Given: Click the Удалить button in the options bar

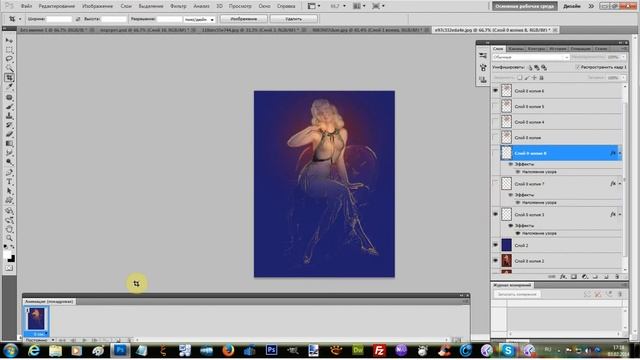Looking at the screenshot, I should click(x=293, y=19).
